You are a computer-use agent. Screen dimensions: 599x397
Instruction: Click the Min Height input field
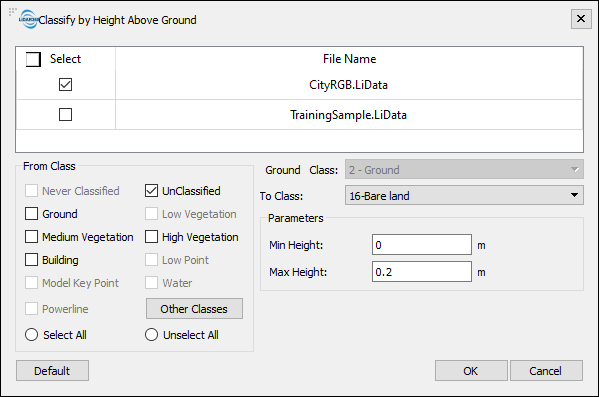422,245
